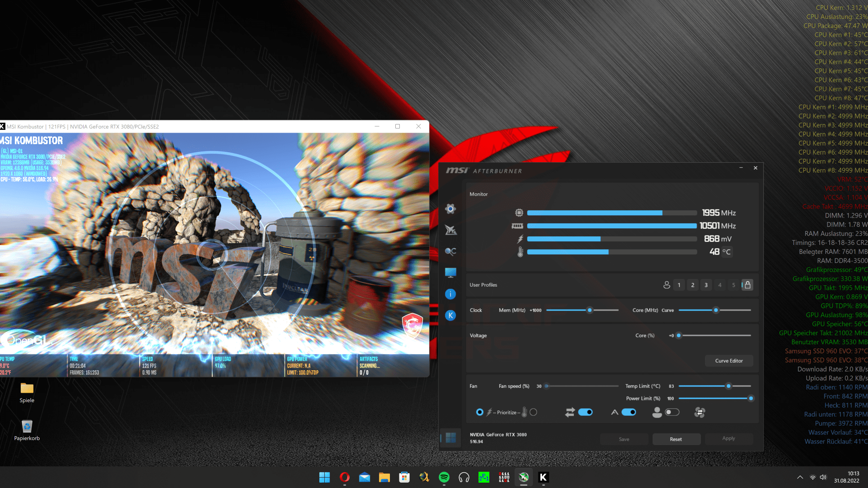
Task: Adjust the Mem (MHz) clock slider
Action: click(x=590, y=310)
